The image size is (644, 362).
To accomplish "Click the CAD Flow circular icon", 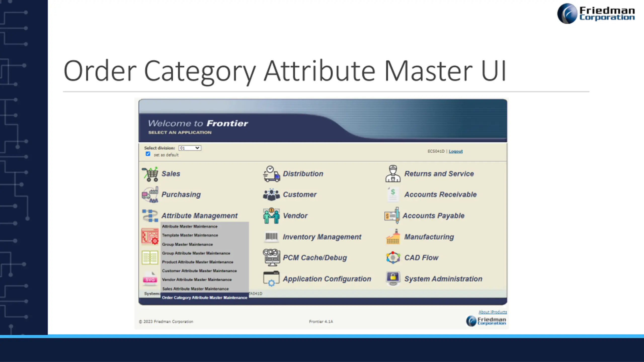I will click(393, 257).
